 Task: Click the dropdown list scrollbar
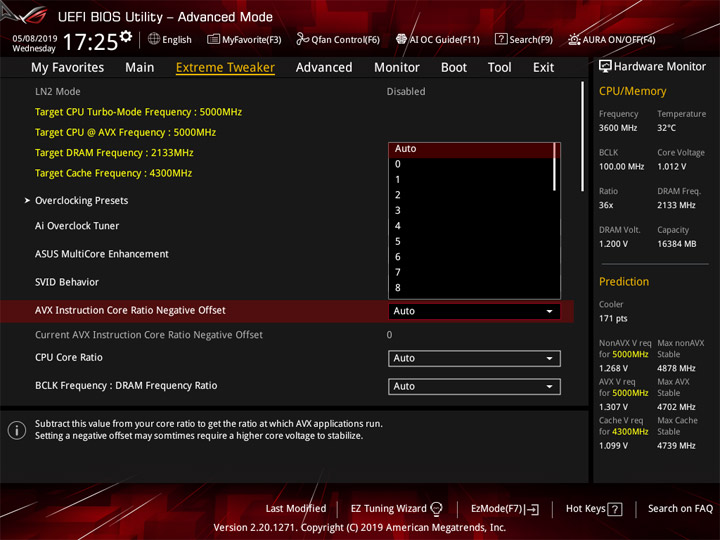click(555, 167)
